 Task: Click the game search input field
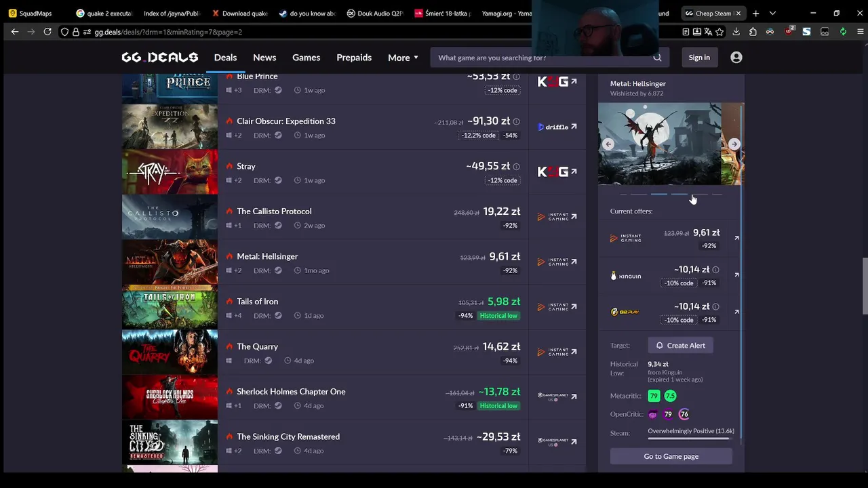(542, 58)
